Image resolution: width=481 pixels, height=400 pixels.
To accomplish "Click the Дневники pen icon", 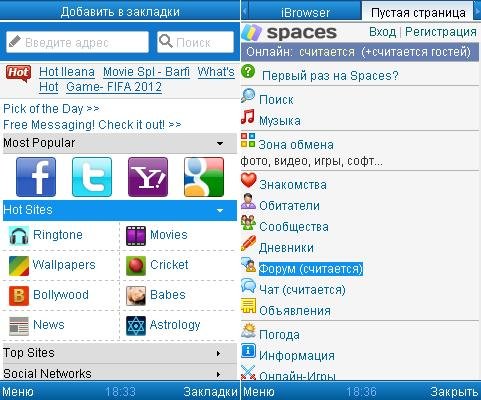I will 249,243.
